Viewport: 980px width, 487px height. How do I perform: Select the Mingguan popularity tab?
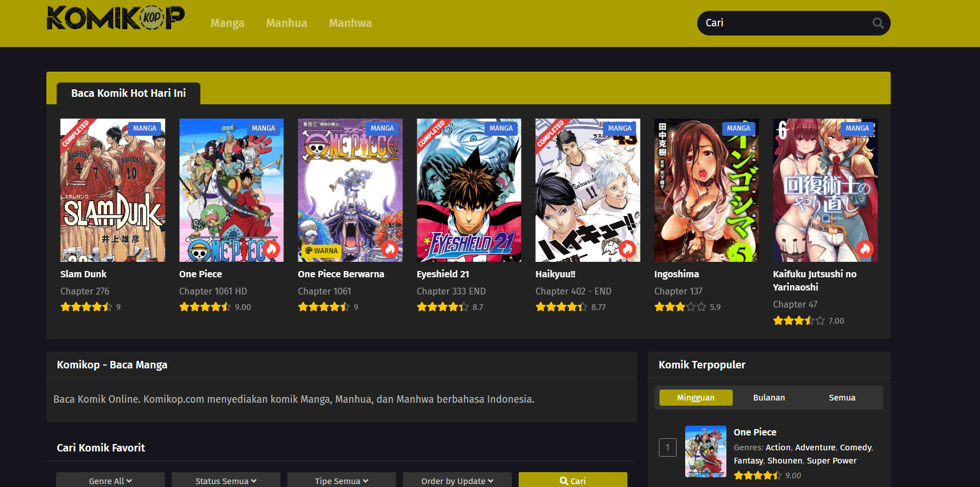tap(696, 398)
